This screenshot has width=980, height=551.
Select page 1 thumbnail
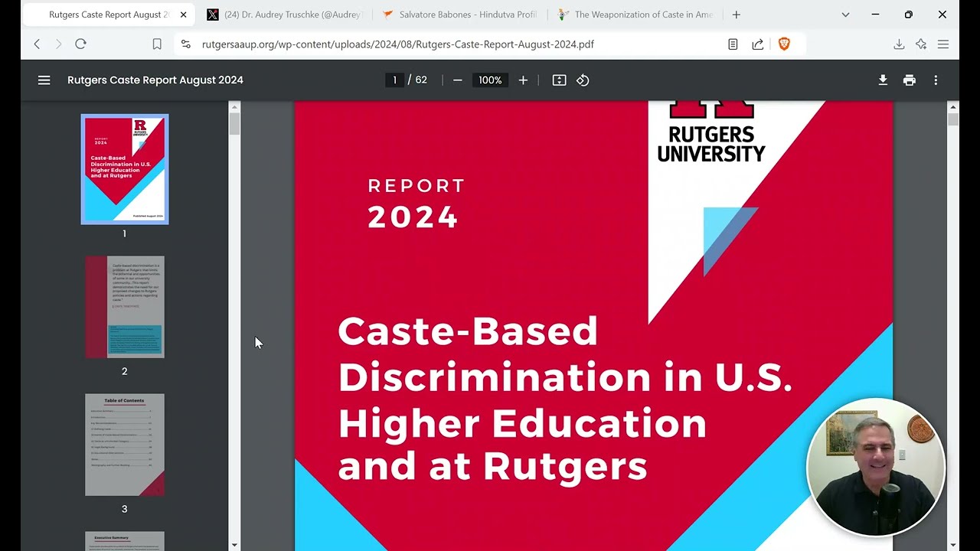click(x=125, y=169)
